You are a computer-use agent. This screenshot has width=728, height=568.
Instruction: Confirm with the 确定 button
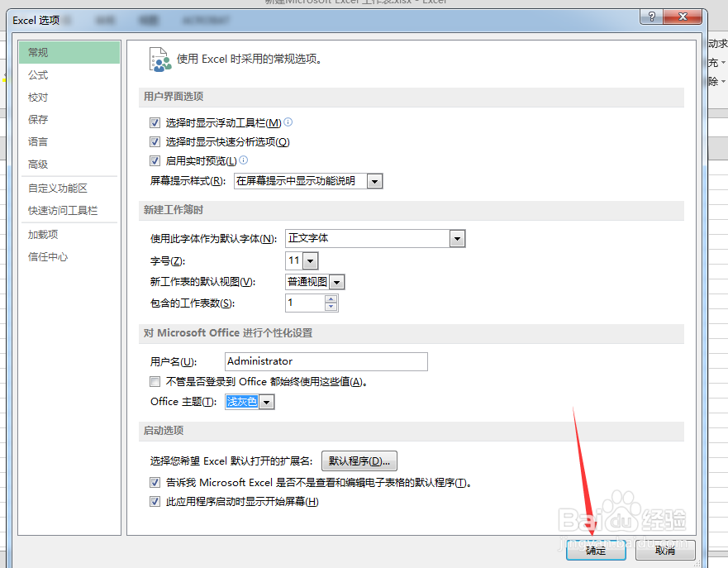pos(596,551)
